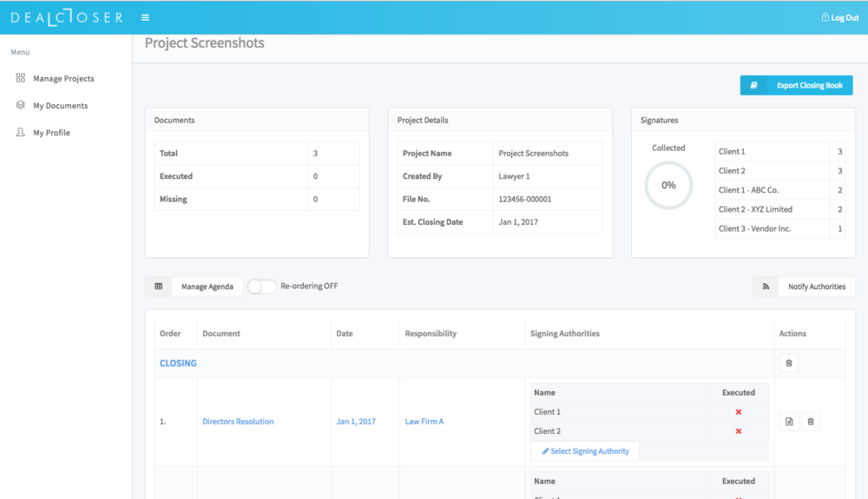The height and width of the screenshot is (499, 868).
Task: Click the pencil icon on Select Signing Authority
Action: point(545,451)
